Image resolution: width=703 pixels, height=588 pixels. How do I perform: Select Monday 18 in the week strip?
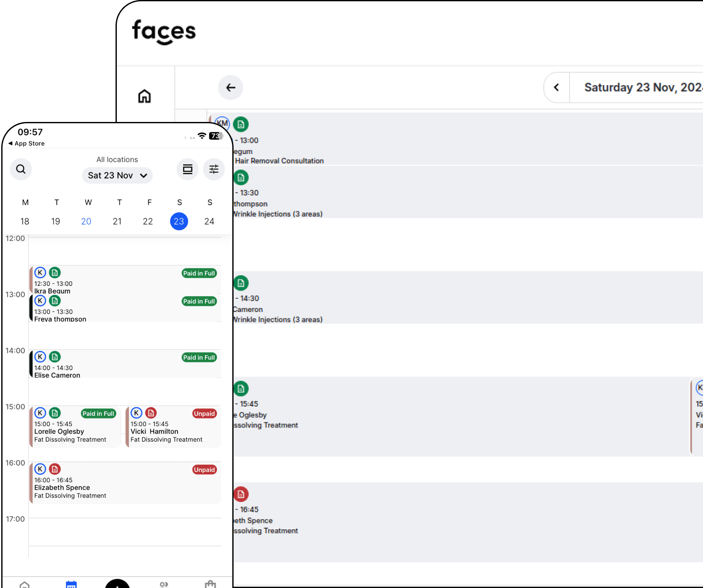(x=25, y=221)
